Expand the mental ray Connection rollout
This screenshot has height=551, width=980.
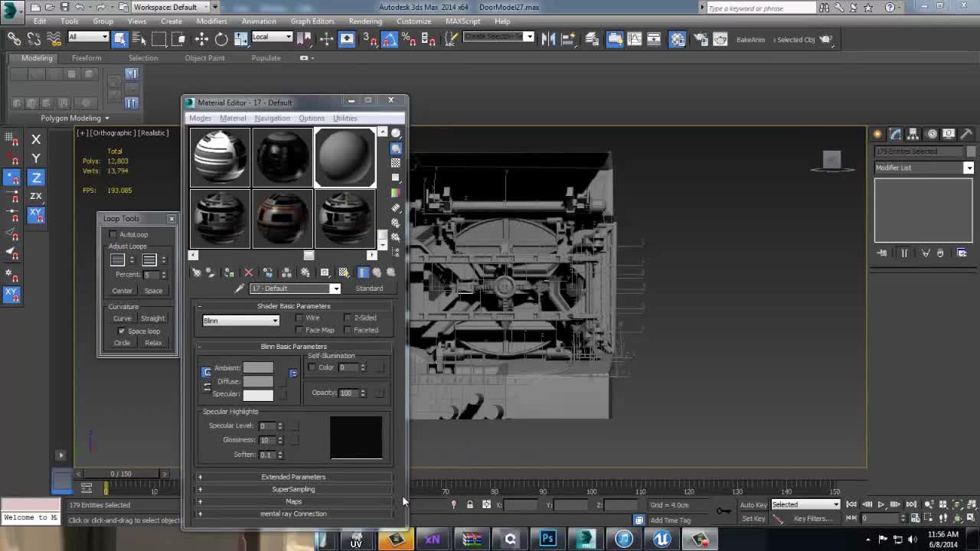coord(293,514)
